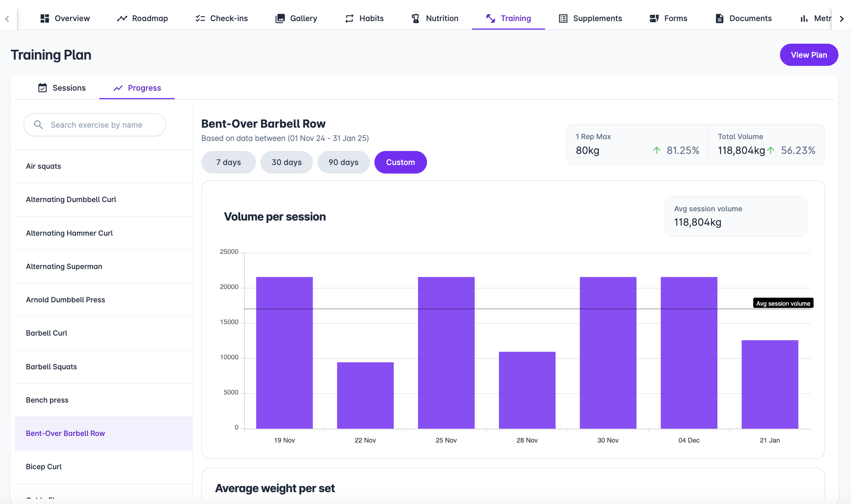Select the 30 days range
Image resolution: width=851 pixels, height=504 pixels.
[286, 162]
